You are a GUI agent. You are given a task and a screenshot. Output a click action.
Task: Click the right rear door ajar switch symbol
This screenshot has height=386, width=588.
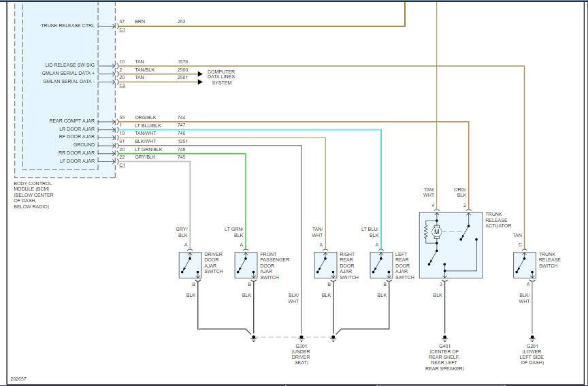tap(325, 266)
